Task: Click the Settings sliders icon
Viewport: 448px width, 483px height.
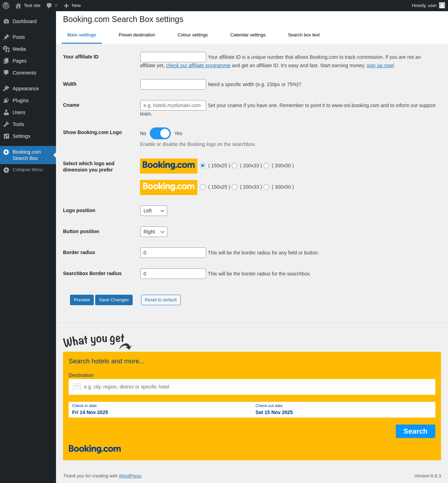Action: tap(6, 136)
